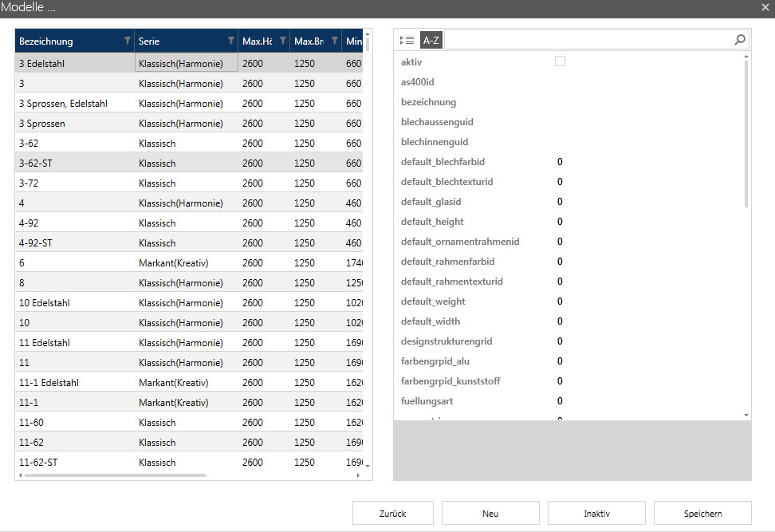This screenshot has height=532, width=775.
Task: Edit default_weight value field
Action: tap(647, 301)
